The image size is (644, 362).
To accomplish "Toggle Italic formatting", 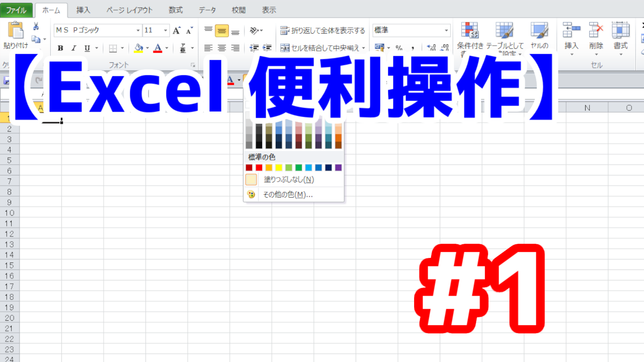I will pos(73,48).
